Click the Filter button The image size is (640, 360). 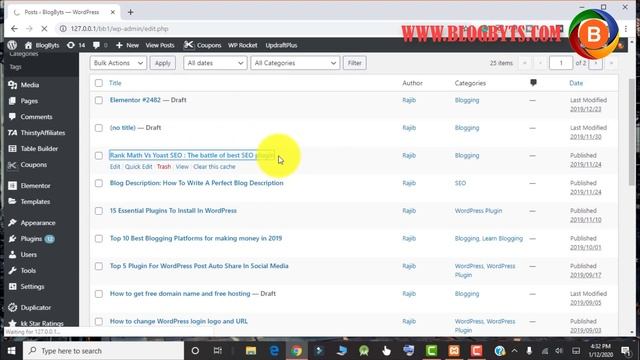click(354, 63)
